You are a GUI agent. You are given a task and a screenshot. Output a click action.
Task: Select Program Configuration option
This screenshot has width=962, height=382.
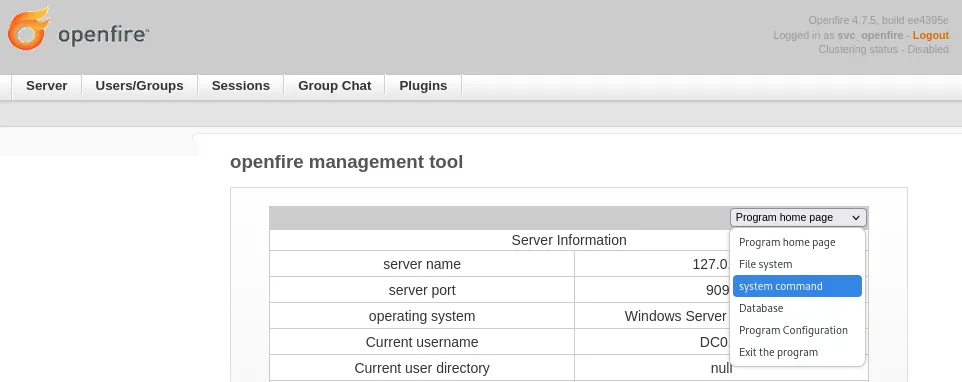pyautogui.click(x=797, y=330)
